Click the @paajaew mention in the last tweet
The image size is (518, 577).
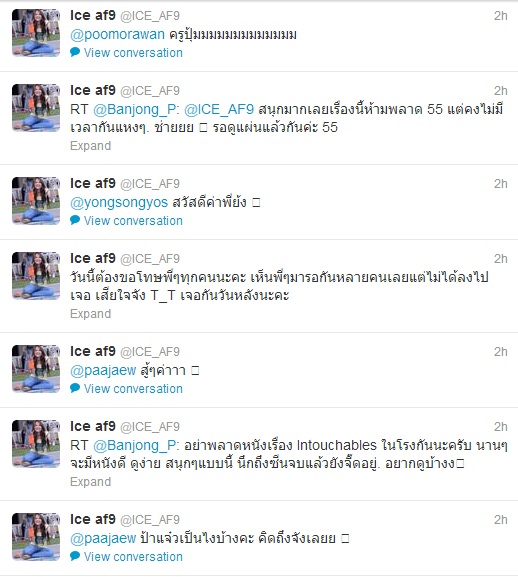click(x=103, y=539)
